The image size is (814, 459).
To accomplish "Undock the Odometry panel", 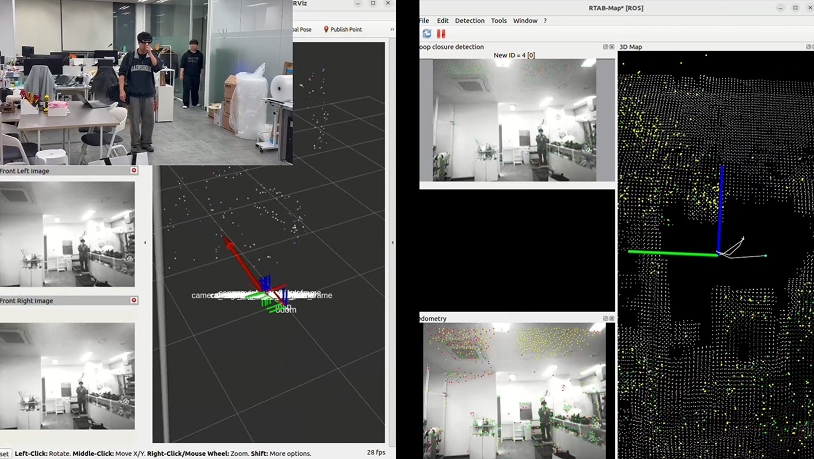I will click(605, 318).
